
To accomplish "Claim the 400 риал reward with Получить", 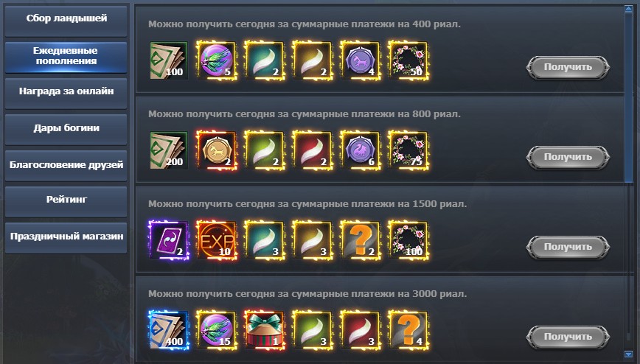I will coord(568,67).
